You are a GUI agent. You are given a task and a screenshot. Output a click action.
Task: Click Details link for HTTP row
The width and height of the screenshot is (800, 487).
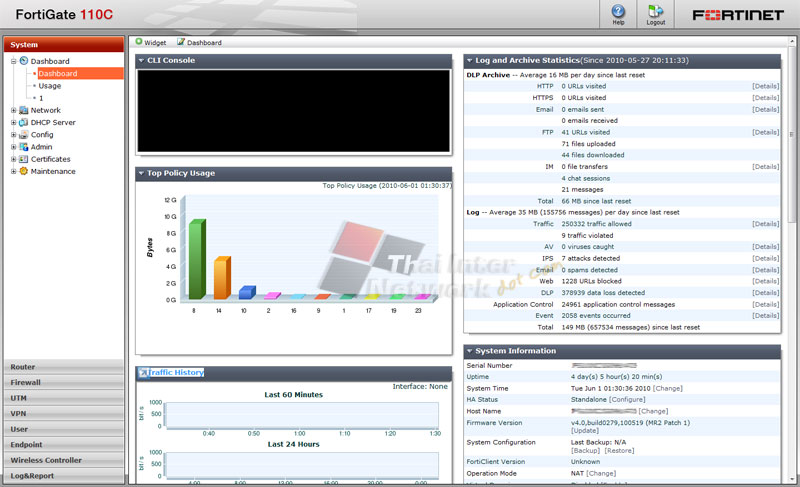click(765, 86)
